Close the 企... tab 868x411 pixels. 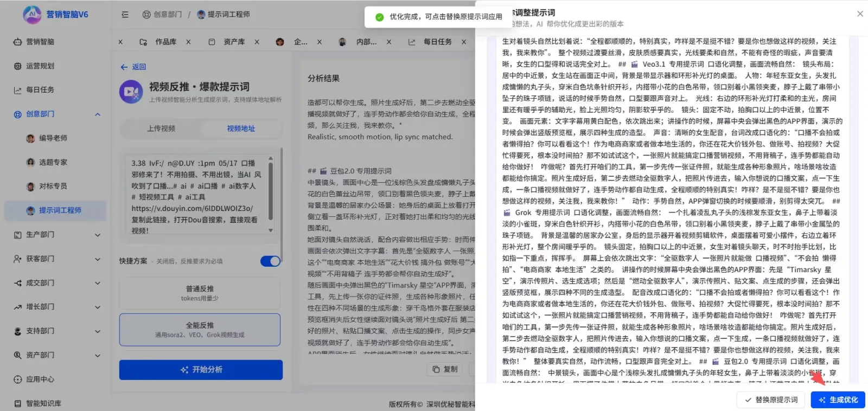(x=320, y=42)
